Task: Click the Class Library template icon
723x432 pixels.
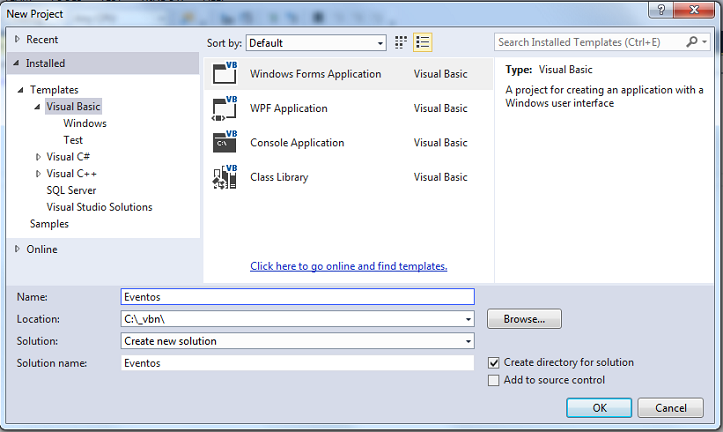Action: point(225,177)
